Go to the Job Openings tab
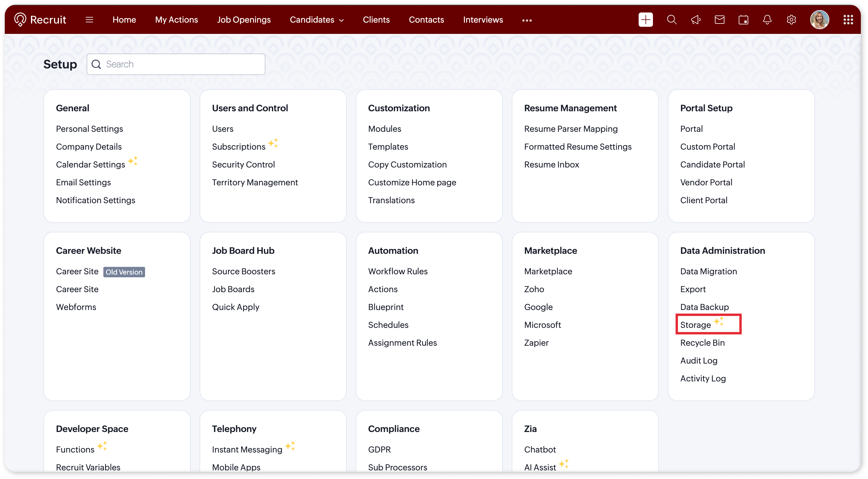868x479 pixels. pyautogui.click(x=244, y=20)
